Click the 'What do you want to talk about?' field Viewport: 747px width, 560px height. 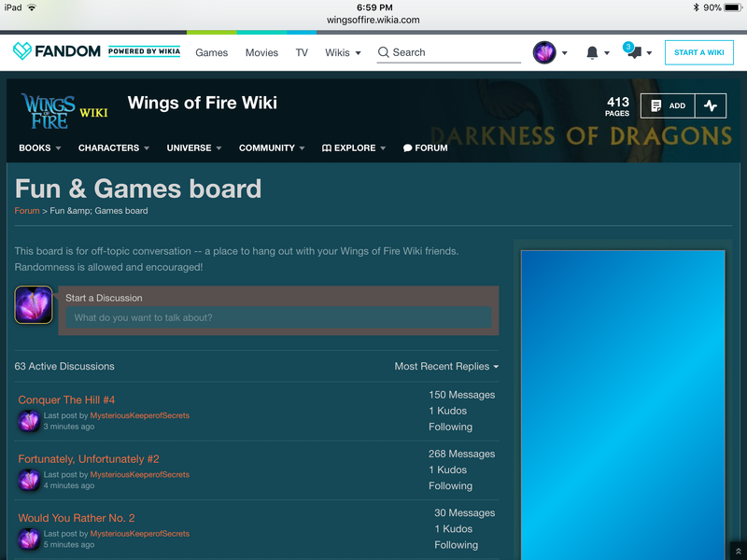click(278, 318)
